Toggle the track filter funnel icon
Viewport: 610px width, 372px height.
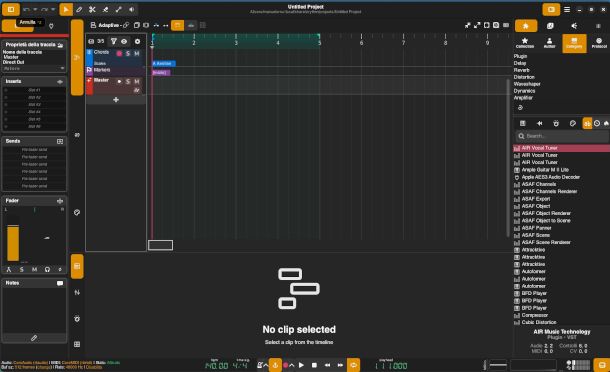114,41
